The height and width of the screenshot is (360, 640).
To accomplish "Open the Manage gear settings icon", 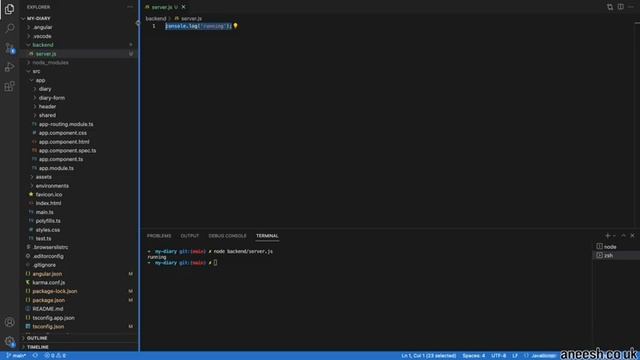I will point(9,341).
